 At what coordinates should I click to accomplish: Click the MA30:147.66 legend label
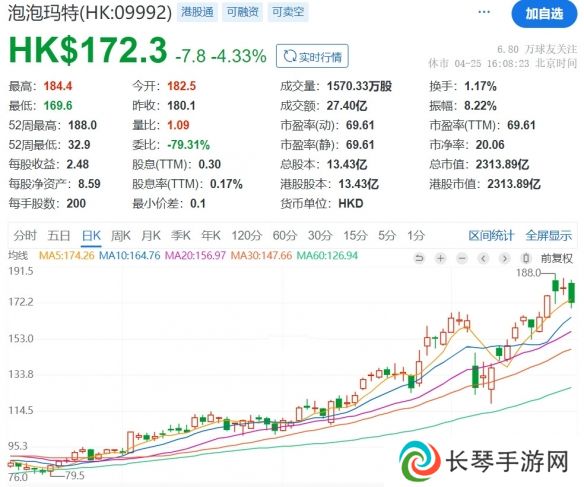coord(261,255)
